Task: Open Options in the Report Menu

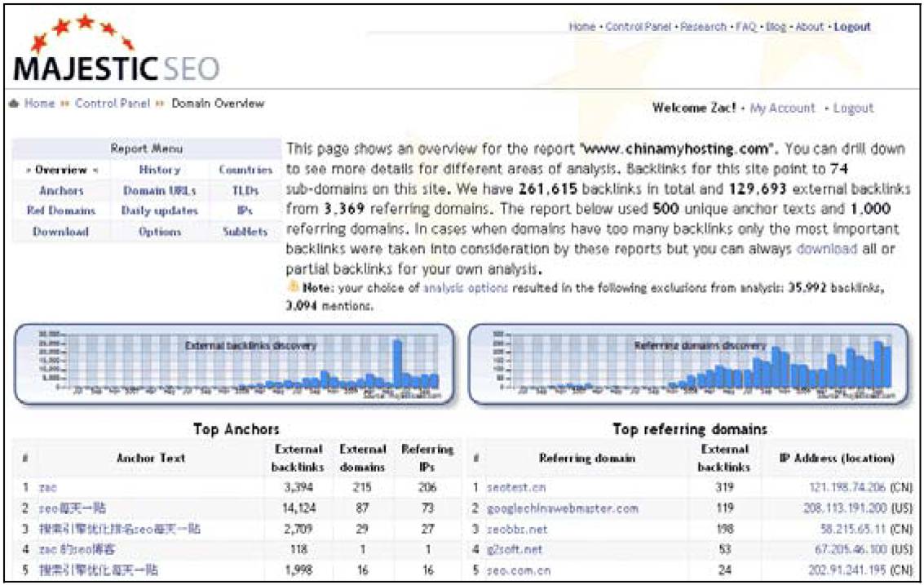Action: (159, 232)
